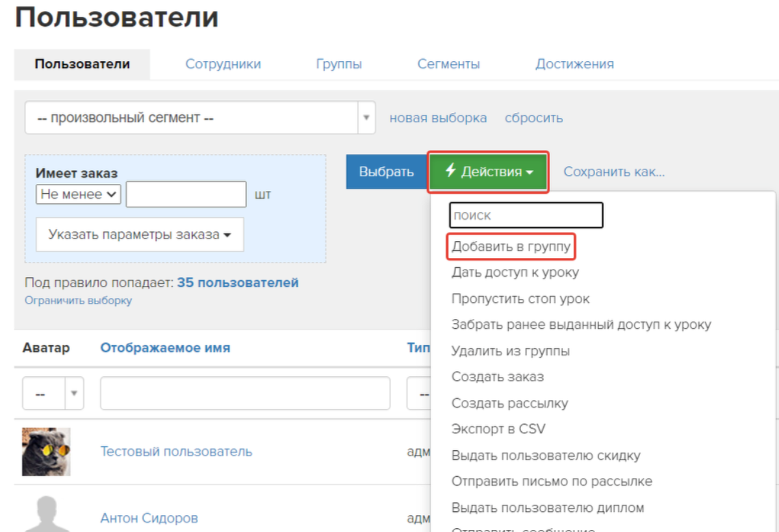The image size is (779, 532).
Task: Select the active Пользователи tab
Action: [82, 64]
